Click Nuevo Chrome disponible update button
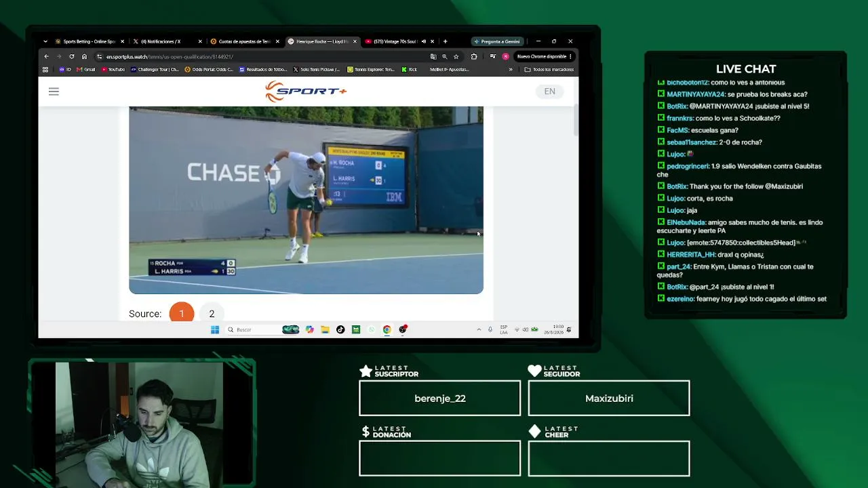The image size is (868, 488). point(545,57)
